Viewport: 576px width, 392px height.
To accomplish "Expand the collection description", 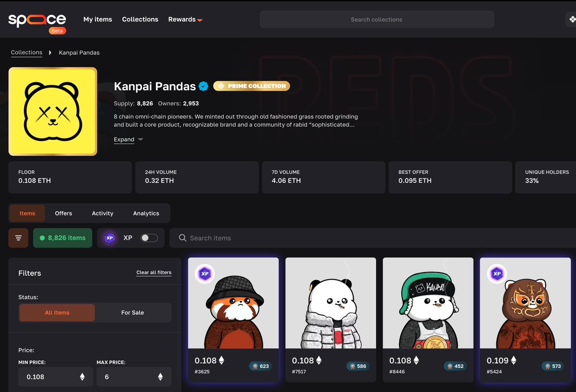I will pyautogui.click(x=128, y=140).
